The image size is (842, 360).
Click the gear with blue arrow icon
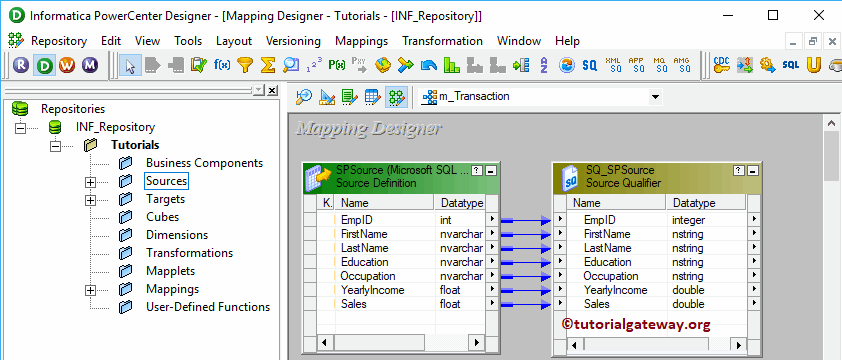click(767, 66)
